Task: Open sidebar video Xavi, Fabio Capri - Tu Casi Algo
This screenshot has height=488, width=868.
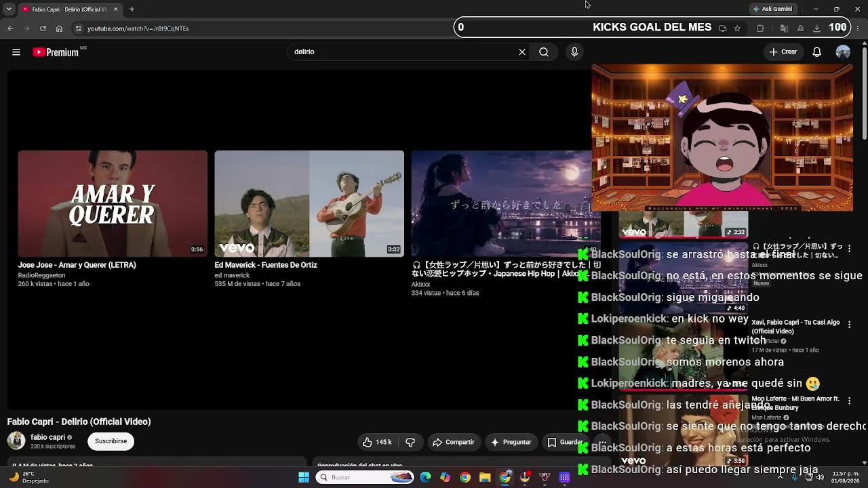Action: pyautogui.click(x=796, y=327)
